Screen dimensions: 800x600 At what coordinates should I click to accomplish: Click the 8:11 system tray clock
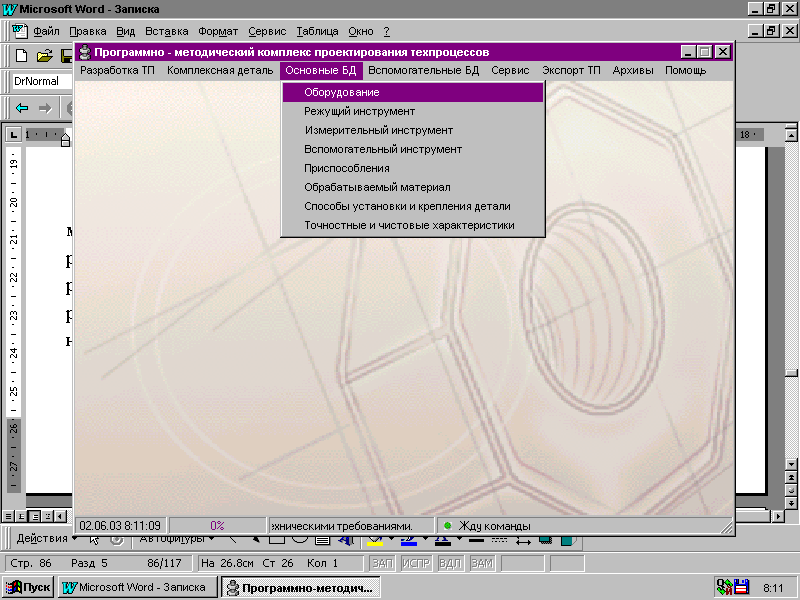click(x=773, y=588)
